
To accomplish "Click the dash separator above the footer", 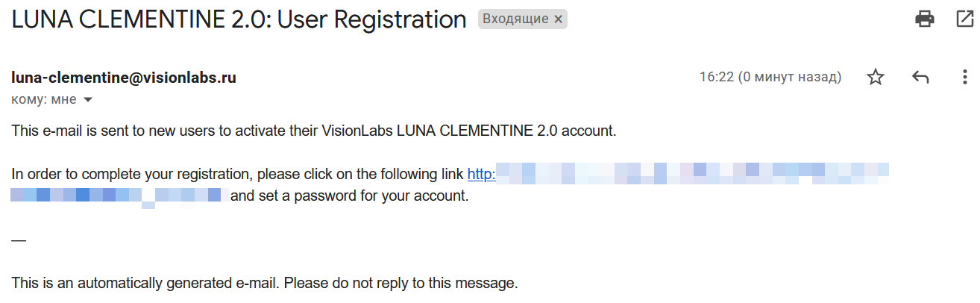I will [19, 240].
